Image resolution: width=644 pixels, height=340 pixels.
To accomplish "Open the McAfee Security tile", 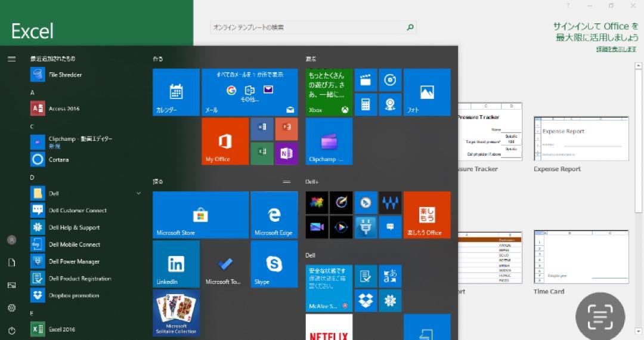I will point(329,288).
